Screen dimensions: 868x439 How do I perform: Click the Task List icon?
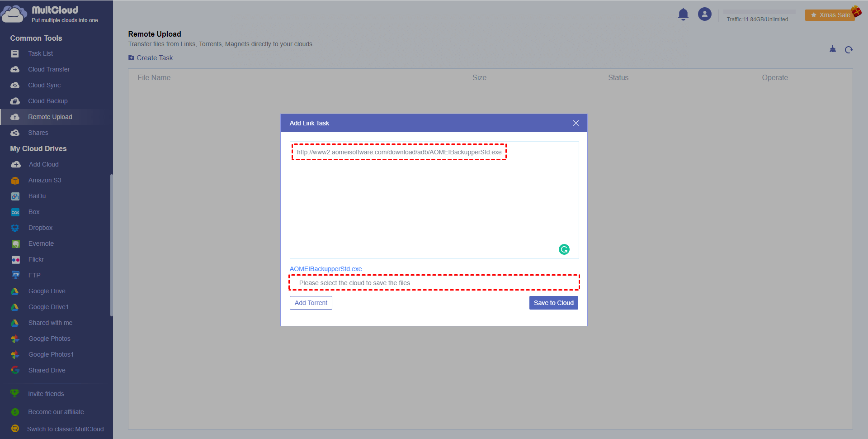click(15, 54)
